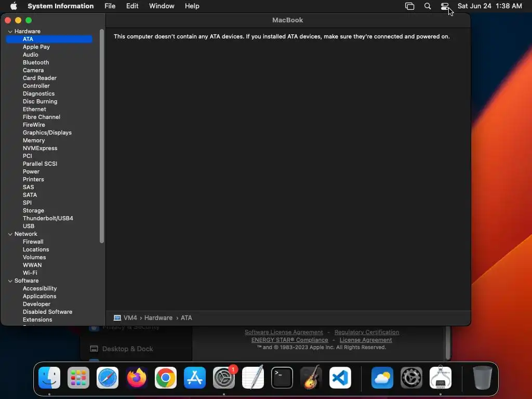Click the Settings window vertical scrollbar
This screenshot has height=399, width=532.
448,343
